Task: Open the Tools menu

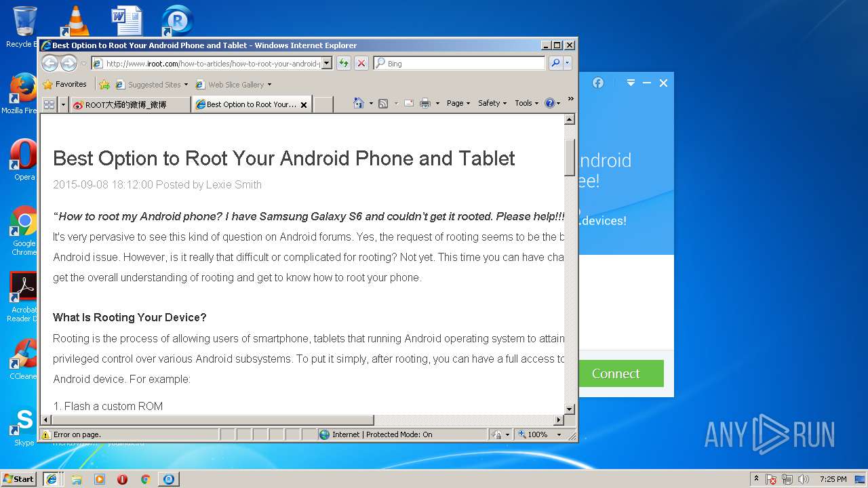Action: 526,103
